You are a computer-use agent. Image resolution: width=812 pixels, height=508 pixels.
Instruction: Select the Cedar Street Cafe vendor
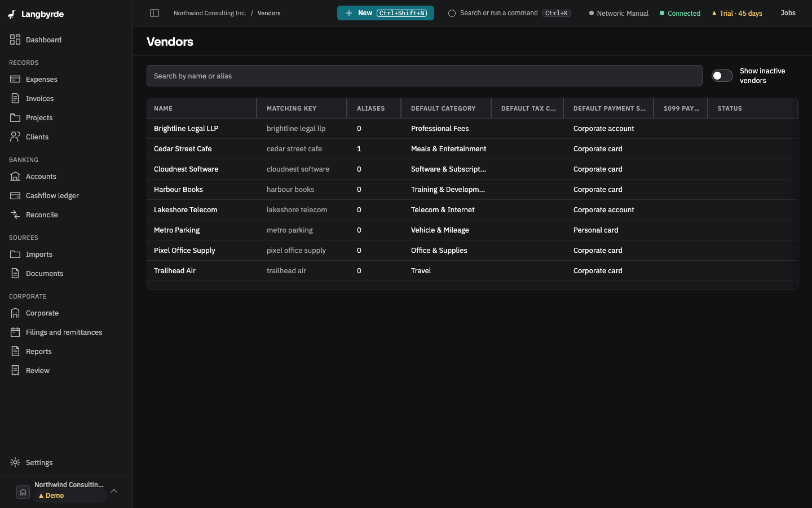pyautogui.click(x=473, y=149)
